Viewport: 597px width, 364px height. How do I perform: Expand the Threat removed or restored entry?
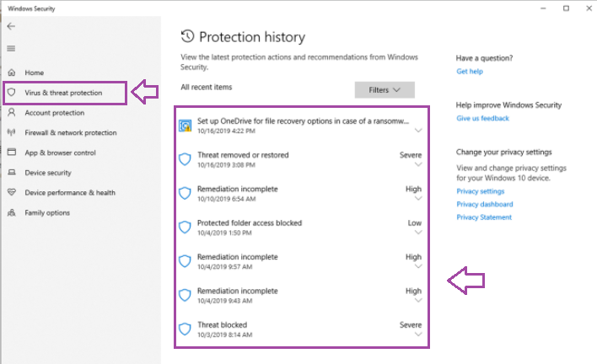418,165
